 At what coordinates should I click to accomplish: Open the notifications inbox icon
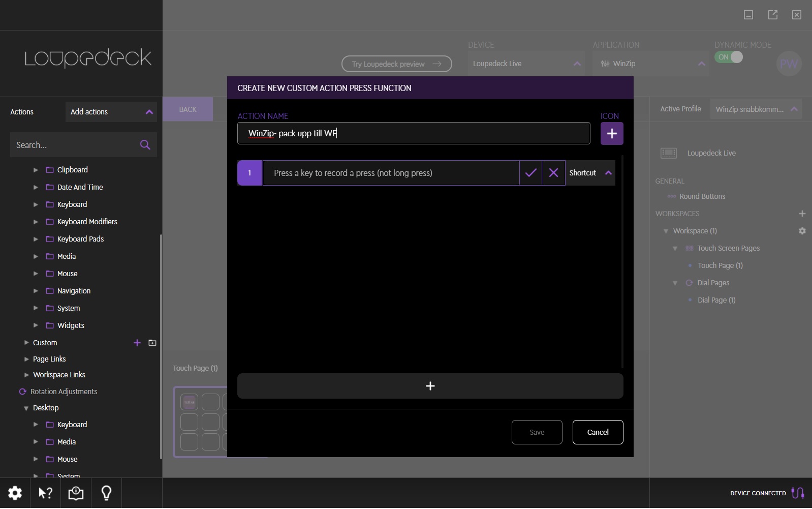click(x=76, y=493)
